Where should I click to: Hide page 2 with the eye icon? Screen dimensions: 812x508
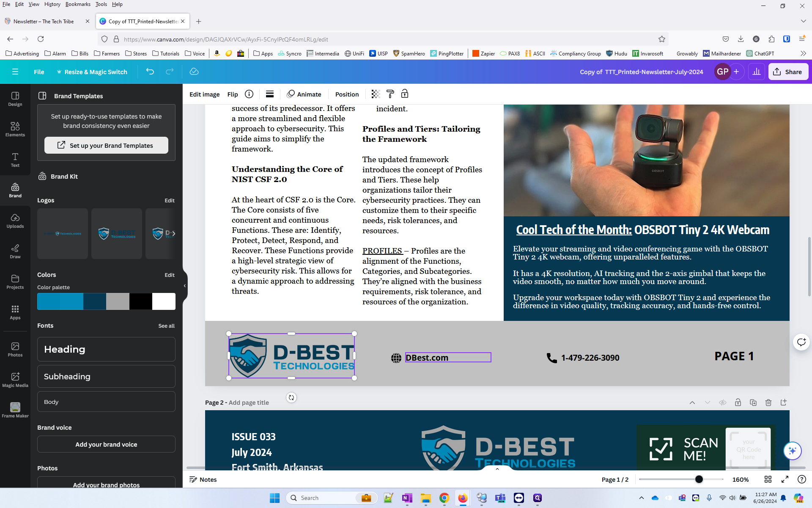tap(723, 403)
